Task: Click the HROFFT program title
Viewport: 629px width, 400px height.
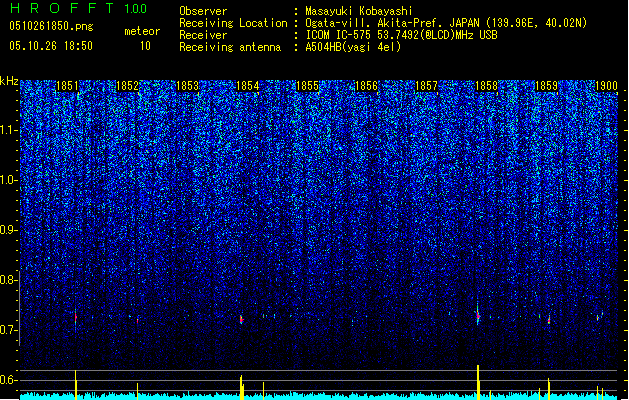Action: pos(62,8)
